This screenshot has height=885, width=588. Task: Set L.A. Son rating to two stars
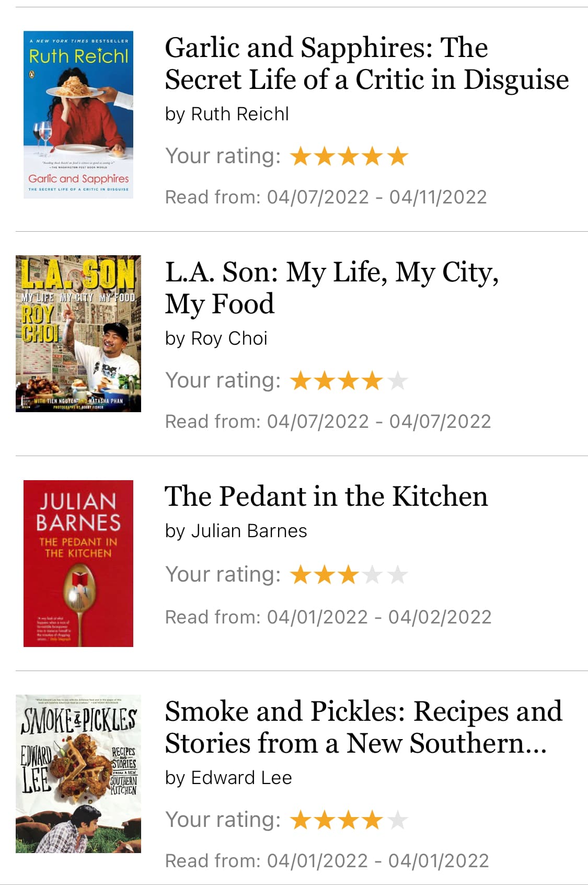[325, 380]
